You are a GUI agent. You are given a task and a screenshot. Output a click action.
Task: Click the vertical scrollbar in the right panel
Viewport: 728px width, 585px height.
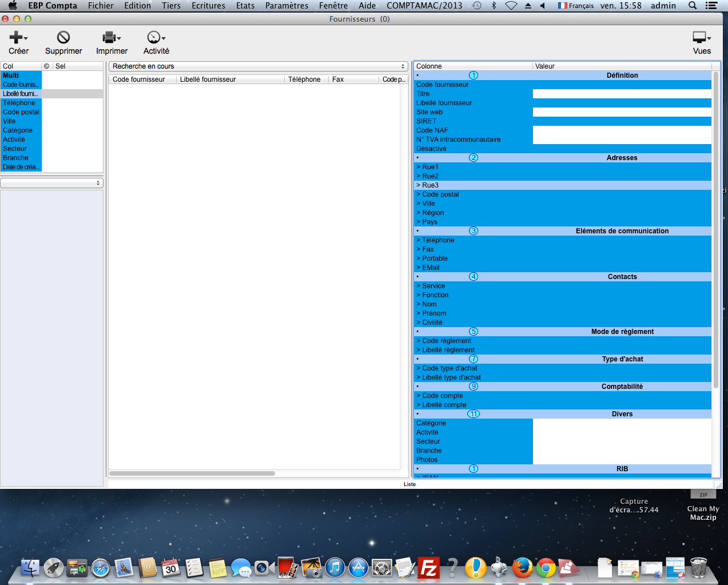pos(716,229)
